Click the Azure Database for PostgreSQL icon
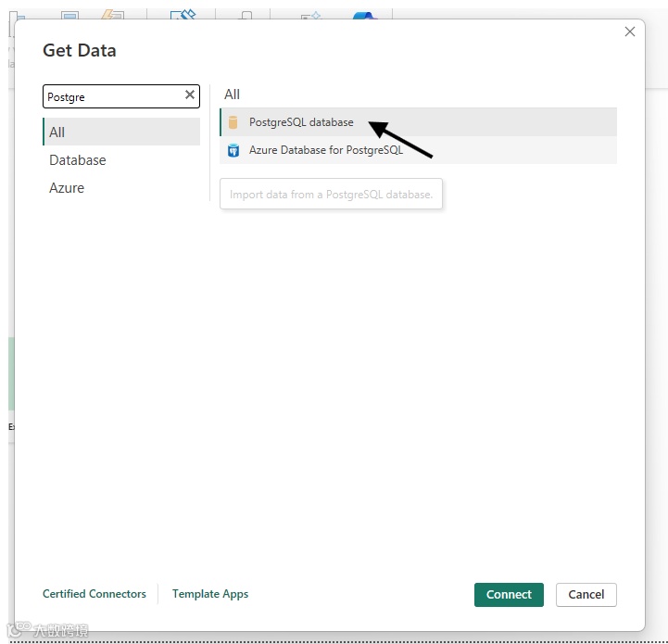Viewport: 668px width, 644px height. tap(233, 150)
